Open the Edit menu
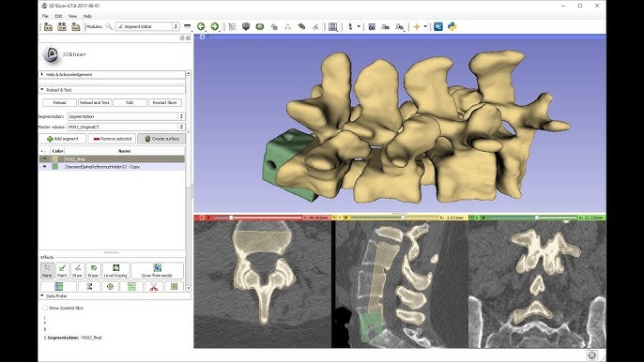 pyautogui.click(x=59, y=16)
